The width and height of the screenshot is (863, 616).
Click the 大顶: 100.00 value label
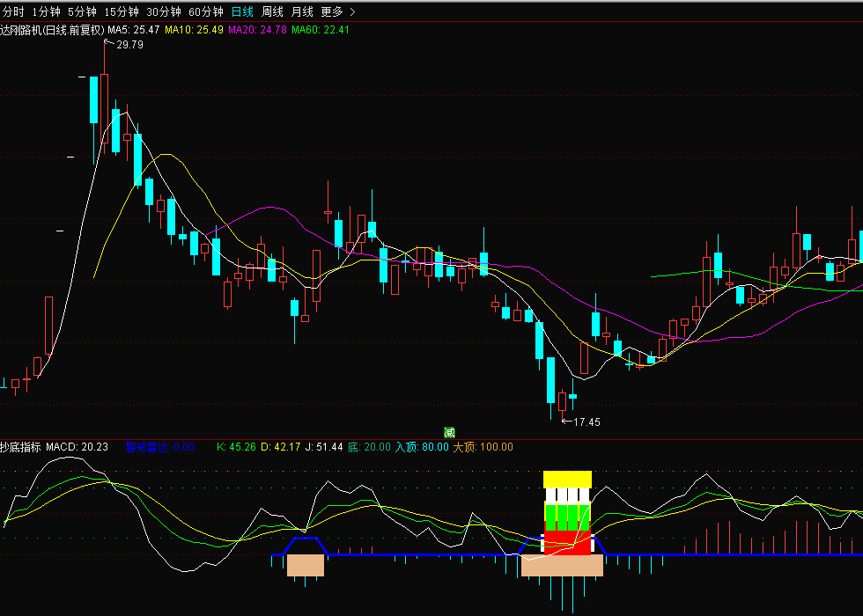483,447
